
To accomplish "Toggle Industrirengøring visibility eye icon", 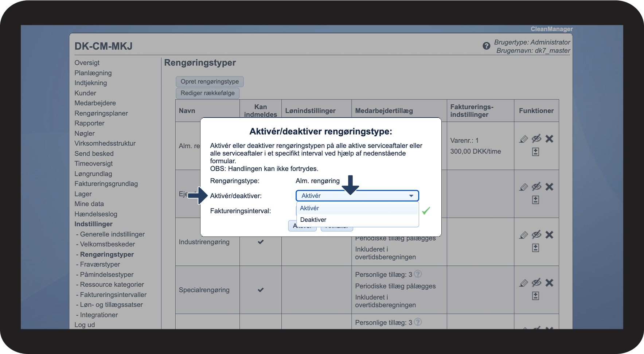I will pyautogui.click(x=536, y=235).
